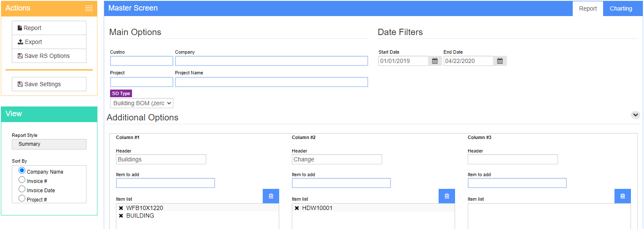Click the Save Settings button

(x=49, y=84)
